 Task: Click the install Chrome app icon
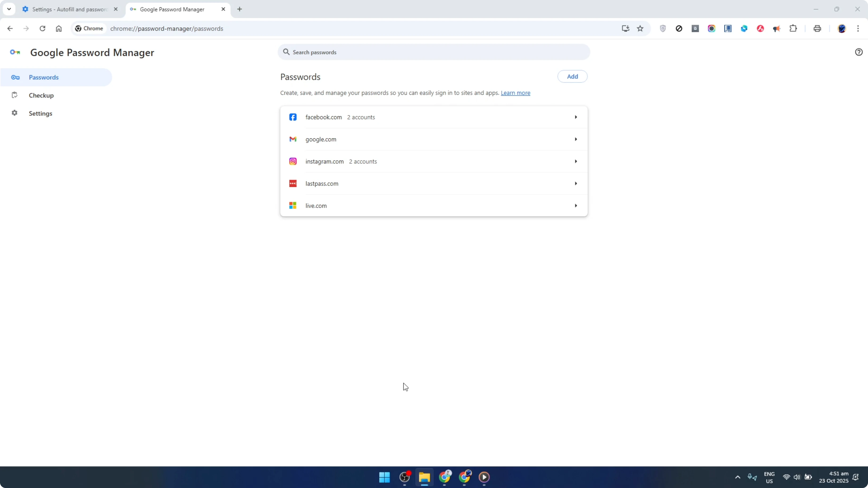point(625,29)
